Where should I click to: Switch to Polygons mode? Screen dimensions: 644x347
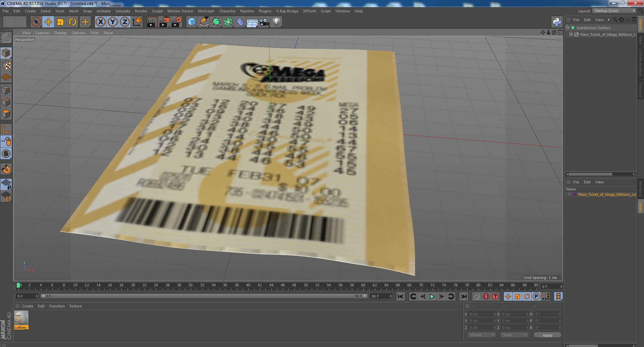pyautogui.click(x=6, y=114)
